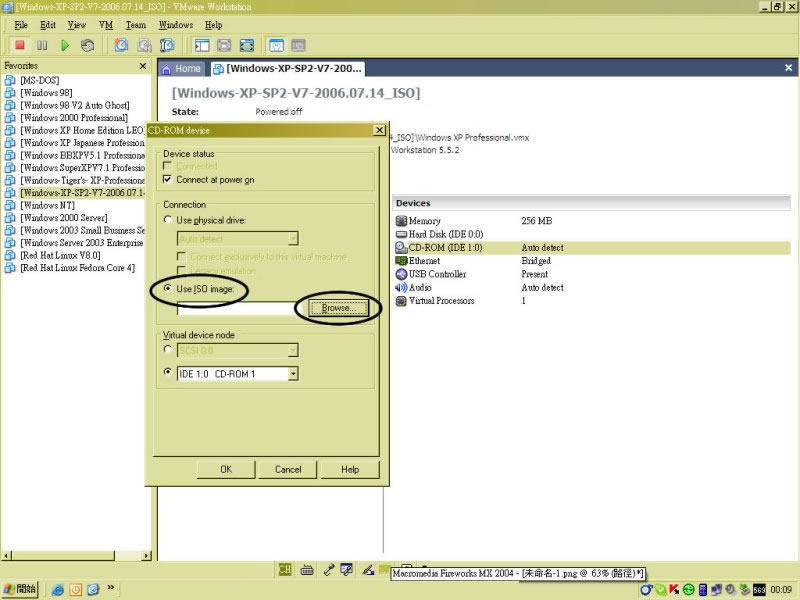Viewport: 800px width, 600px height.
Task: Open the Edit menu
Action: coord(47,25)
